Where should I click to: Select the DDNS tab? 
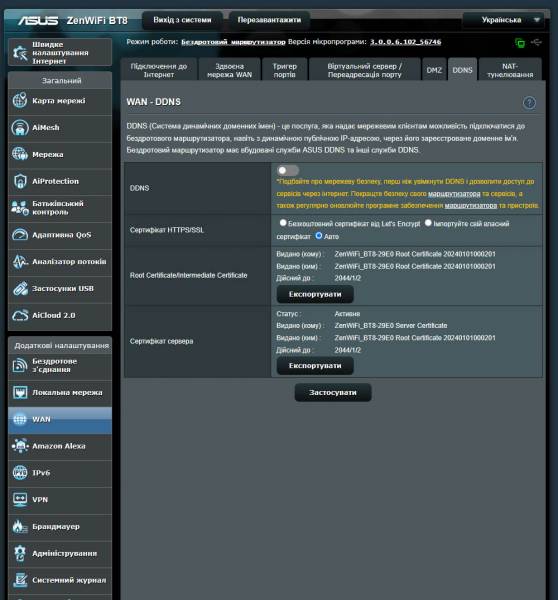pyautogui.click(x=462, y=70)
